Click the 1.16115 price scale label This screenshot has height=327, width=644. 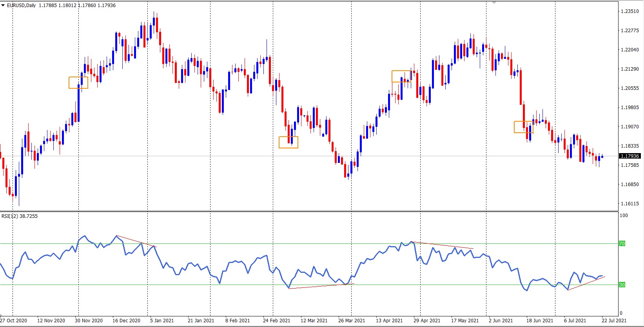tap(630, 204)
